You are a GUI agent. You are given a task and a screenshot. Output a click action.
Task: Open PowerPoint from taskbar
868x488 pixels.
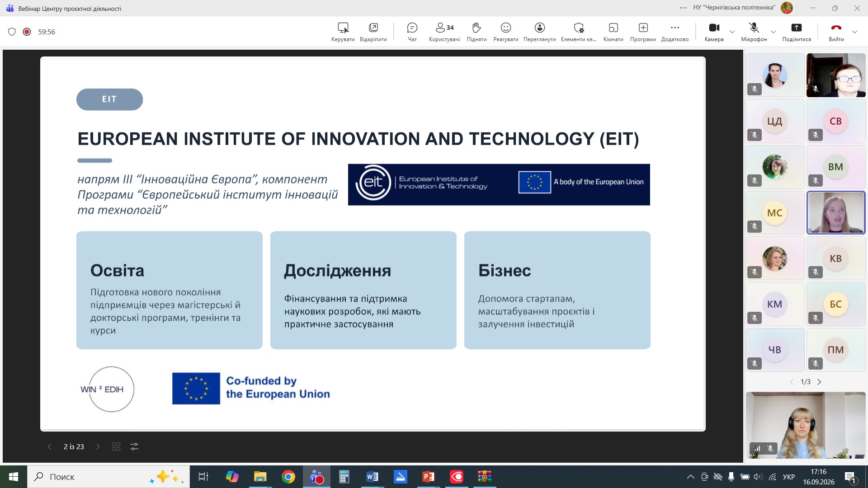click(x=428, y=477)
